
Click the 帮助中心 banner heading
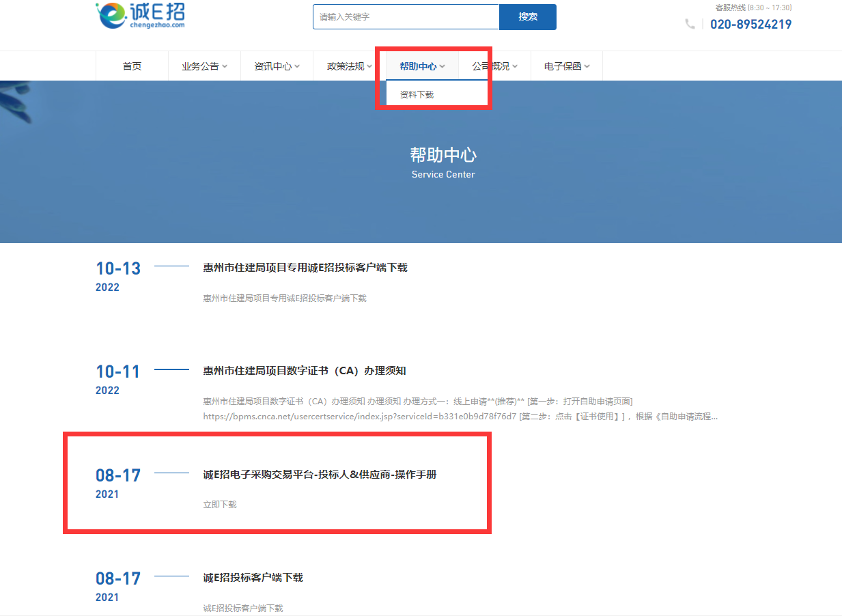[x=443, y=156]
